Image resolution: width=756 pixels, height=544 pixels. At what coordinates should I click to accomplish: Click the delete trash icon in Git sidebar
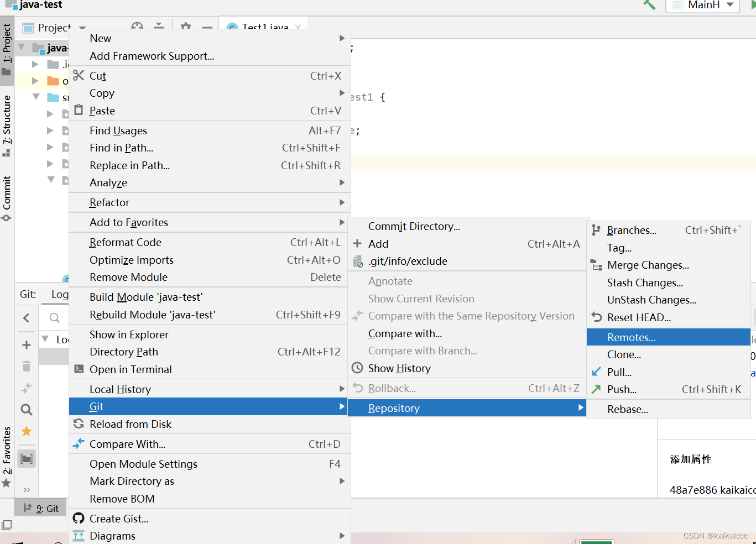coord(26,366)
